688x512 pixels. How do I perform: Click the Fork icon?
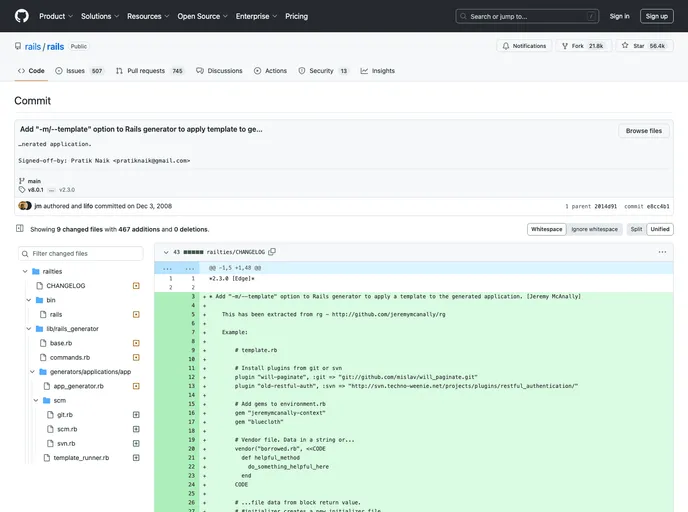point(565,46)
